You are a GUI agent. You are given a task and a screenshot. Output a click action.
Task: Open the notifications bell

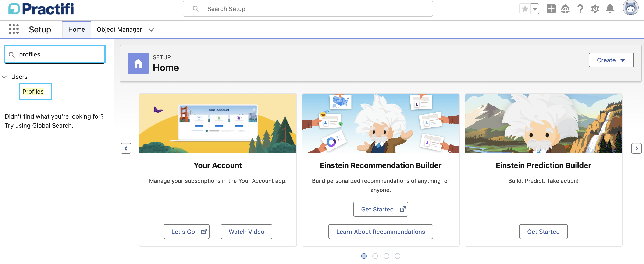pyautogui.click(x=610, y=9)
